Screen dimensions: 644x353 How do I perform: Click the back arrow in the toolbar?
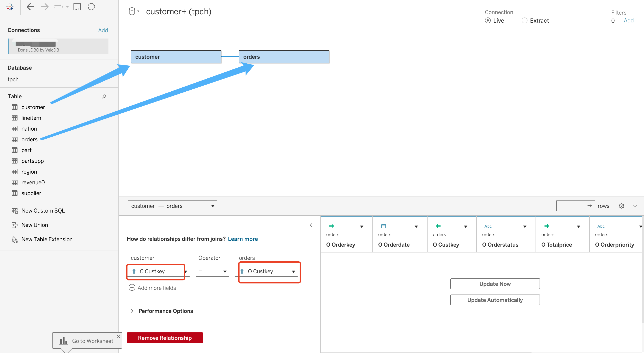[x=30, y=7]
